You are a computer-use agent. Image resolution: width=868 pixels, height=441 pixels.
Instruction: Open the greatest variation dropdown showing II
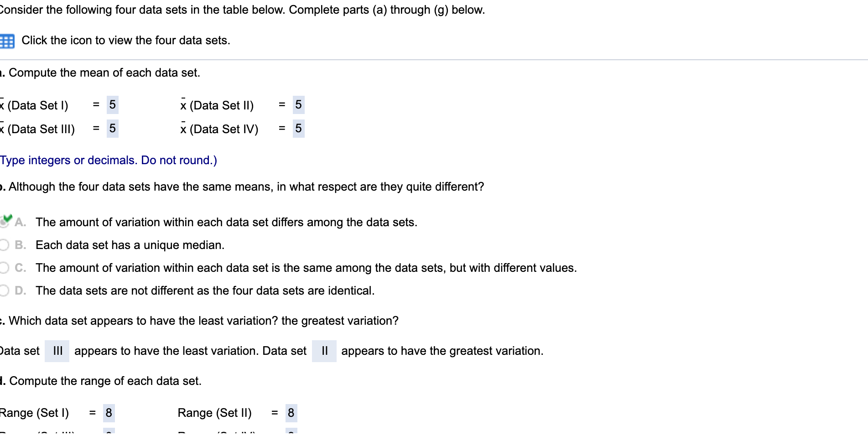[324, 351]
